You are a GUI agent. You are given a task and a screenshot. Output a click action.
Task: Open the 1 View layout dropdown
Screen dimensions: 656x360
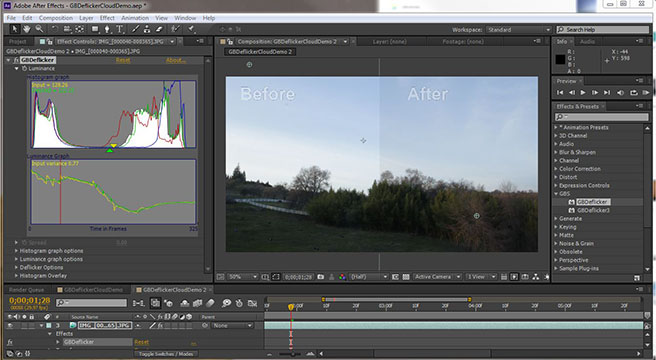[481, 277]
